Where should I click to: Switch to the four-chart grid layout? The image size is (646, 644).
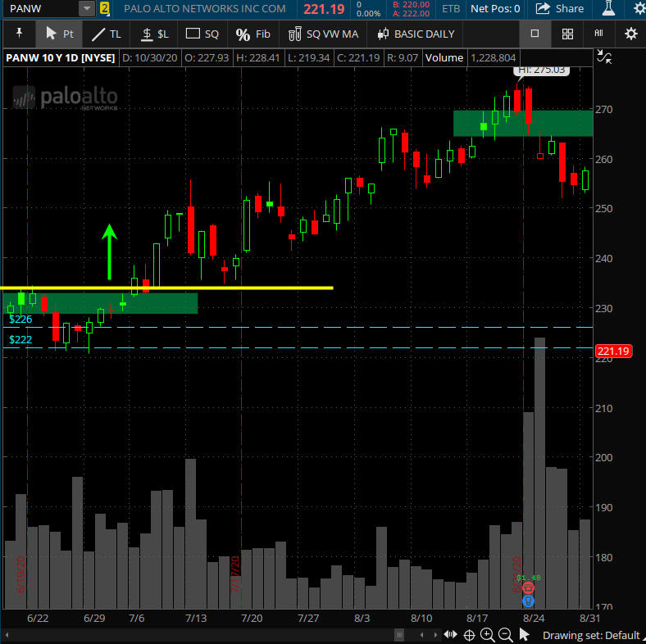click(567, 34)
